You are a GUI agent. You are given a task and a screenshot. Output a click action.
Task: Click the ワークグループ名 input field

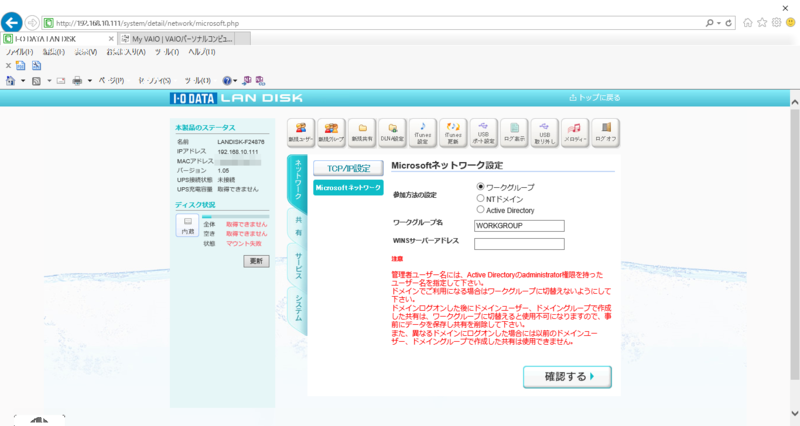pyautogui.click(x=519, y=225)
